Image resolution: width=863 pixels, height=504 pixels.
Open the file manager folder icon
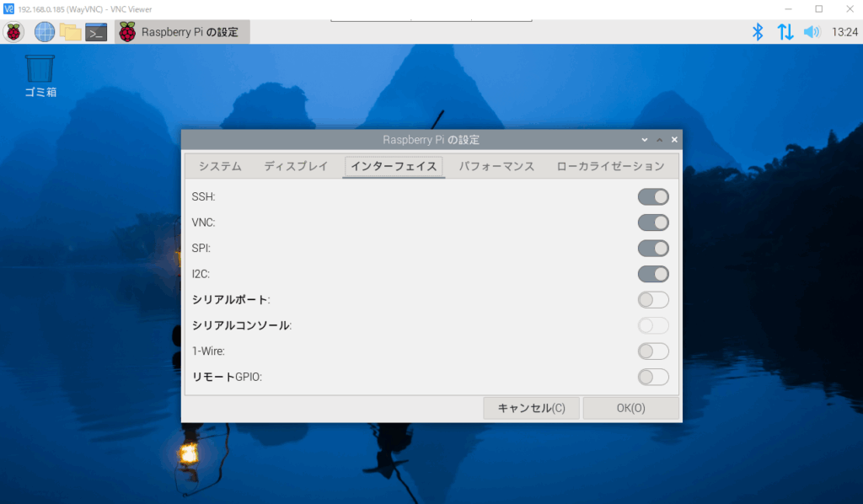pos(70,32)
